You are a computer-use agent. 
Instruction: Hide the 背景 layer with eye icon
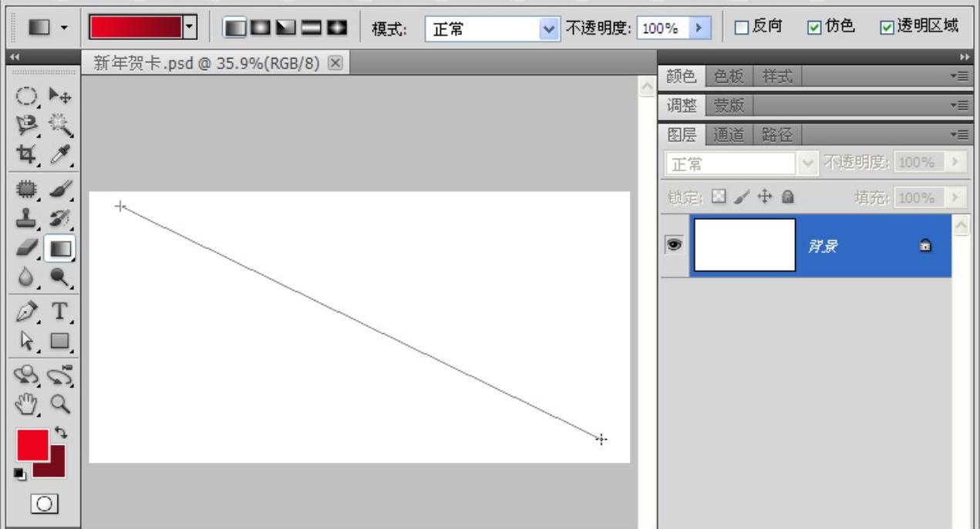tap(673, 244)
